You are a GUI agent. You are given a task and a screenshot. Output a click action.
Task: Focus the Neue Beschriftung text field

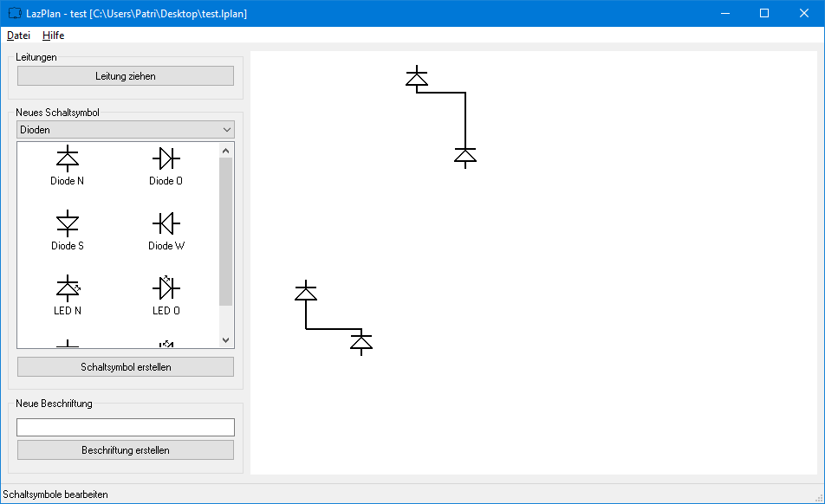point(126,428)
